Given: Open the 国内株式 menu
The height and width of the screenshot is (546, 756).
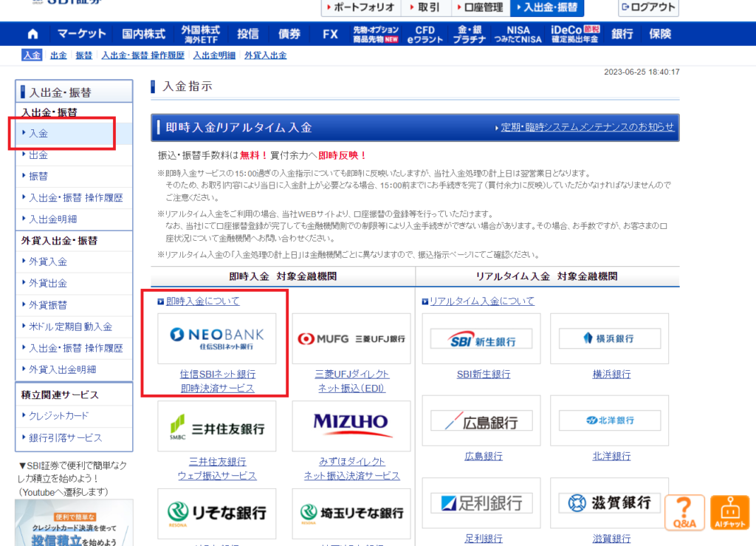Looking at the screenshot, I should coord(143,34).
